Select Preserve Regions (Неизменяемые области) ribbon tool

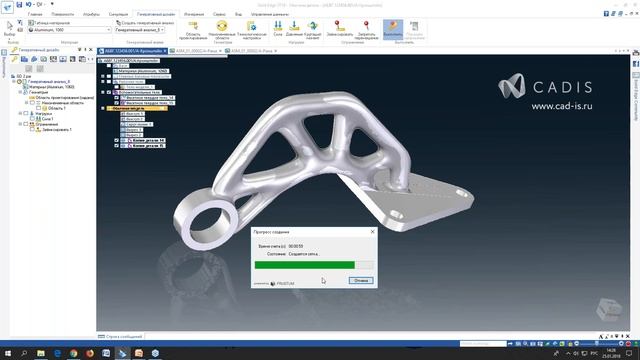click(222, 31)
